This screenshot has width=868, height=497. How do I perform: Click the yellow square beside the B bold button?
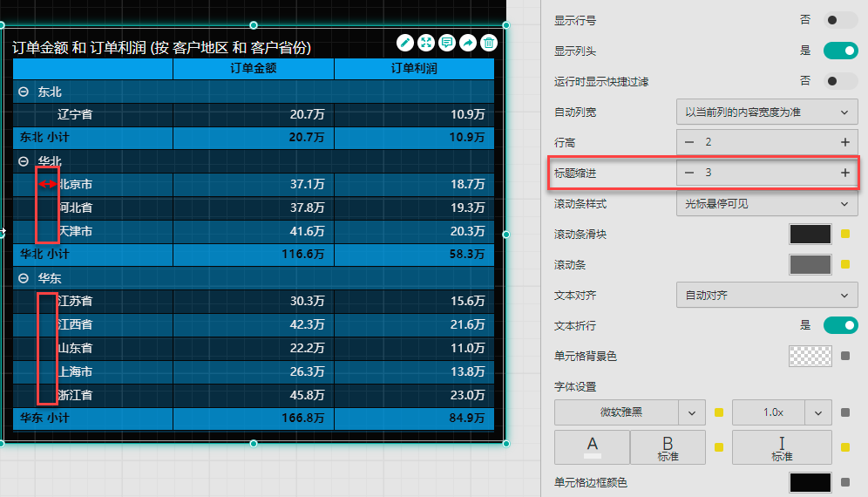(719, 447)
